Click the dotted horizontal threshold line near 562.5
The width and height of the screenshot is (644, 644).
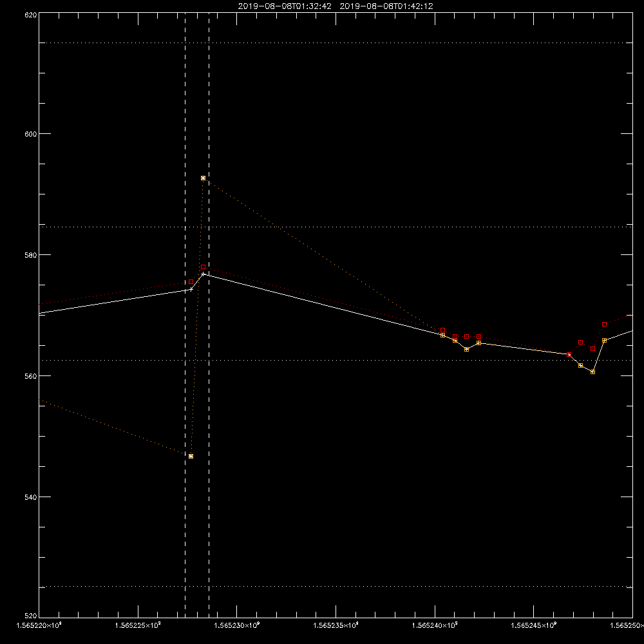[336, 360]
